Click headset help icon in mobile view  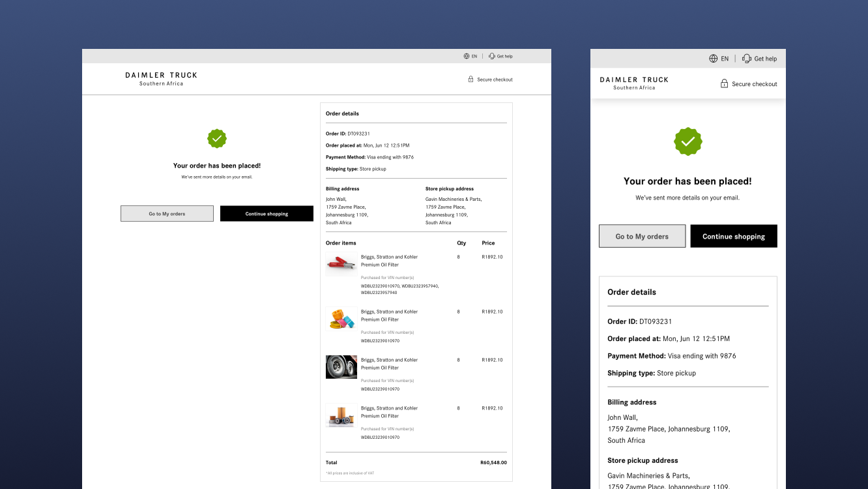tap(747, 59)
